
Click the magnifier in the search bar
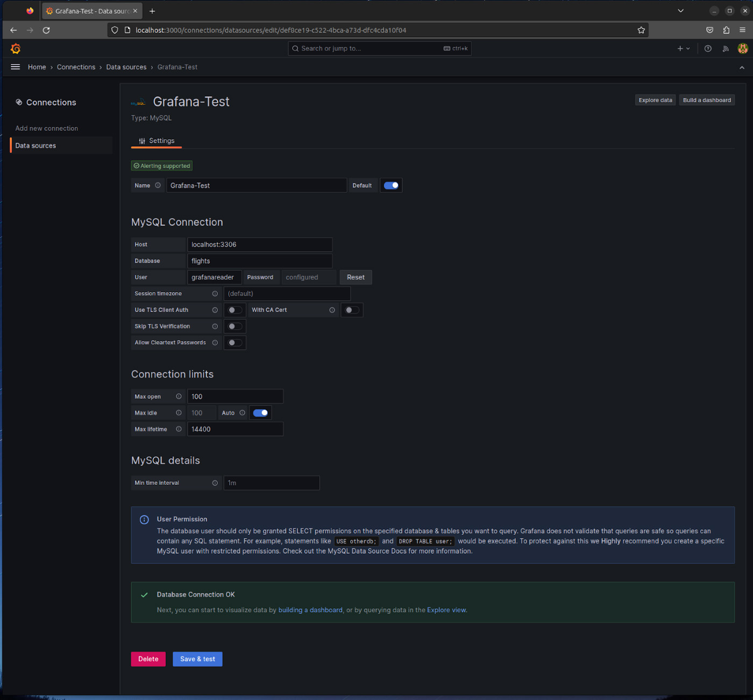point(295,48)
